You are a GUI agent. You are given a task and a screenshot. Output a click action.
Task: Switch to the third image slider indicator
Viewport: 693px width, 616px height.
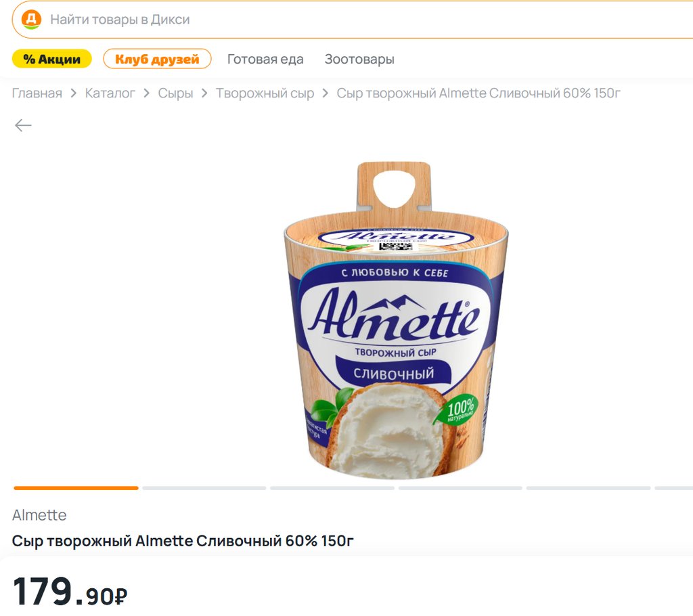tap(332, 487)
